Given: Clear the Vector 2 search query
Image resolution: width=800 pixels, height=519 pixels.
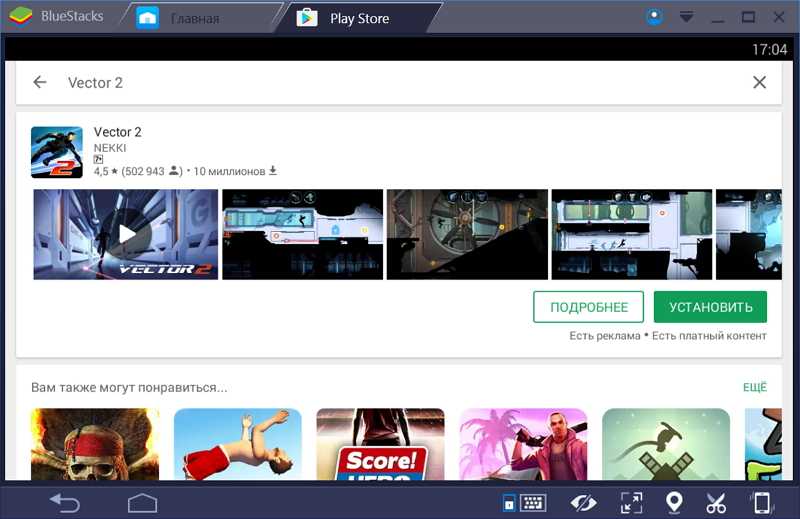Looking at the screenshot, I should 759,82.
